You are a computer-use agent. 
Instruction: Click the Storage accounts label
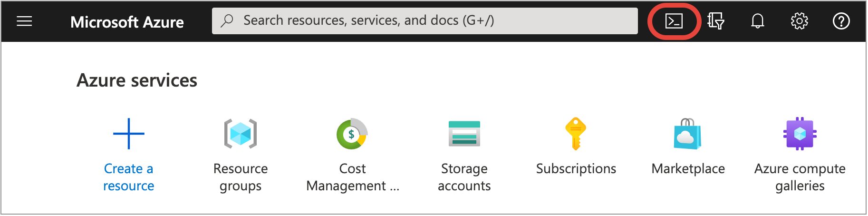tap(464, 177)
